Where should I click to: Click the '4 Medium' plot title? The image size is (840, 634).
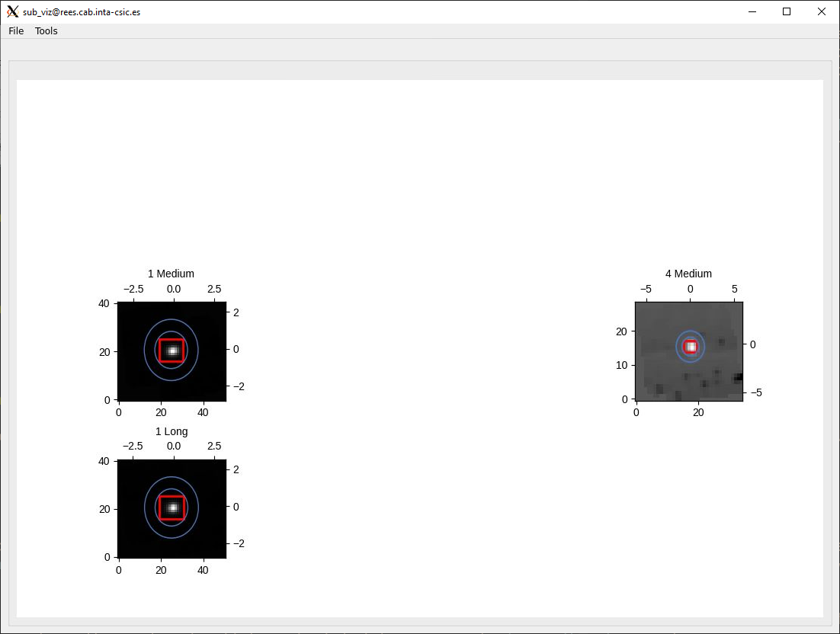(688, 274)
